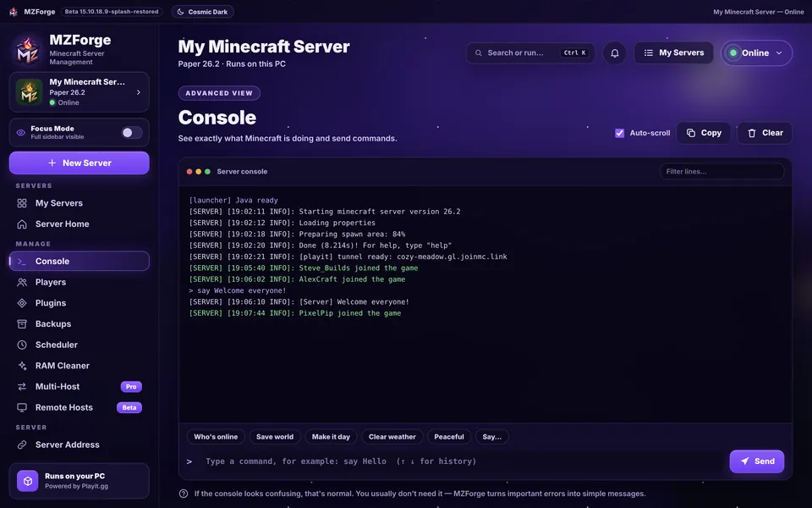
Task: Click the Filter lines input field
Action: (721, 172)
